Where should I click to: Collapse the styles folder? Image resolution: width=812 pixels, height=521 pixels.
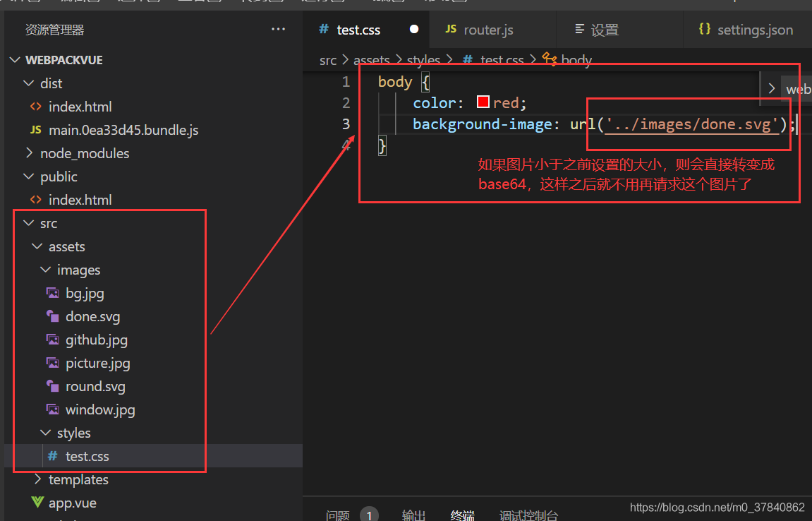coord(46,432)
